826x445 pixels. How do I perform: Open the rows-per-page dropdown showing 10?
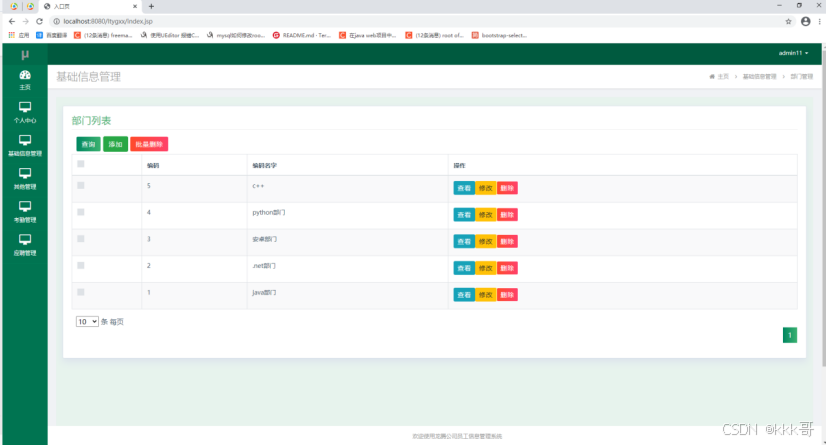[x=87, y=321]
